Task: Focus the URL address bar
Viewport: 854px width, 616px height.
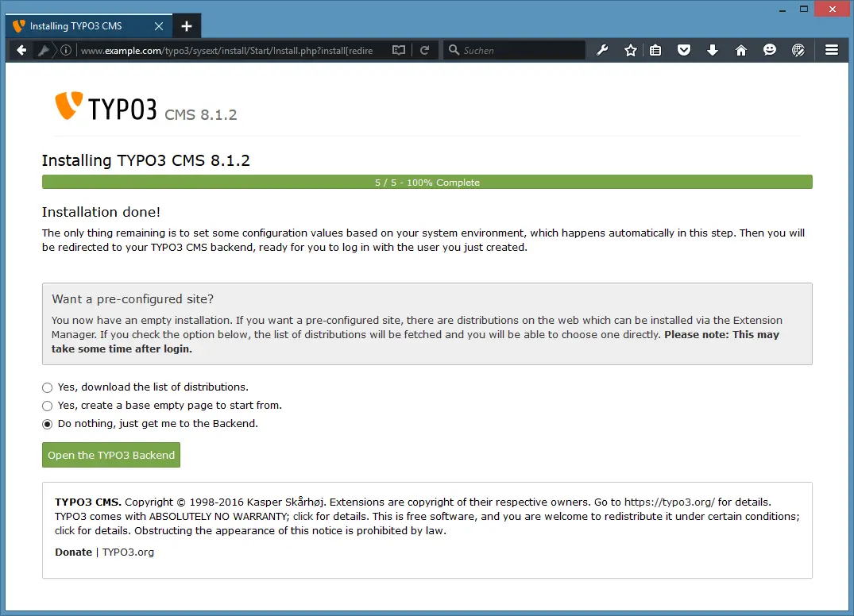Action: pyautogui.click(x=226, y=51)
